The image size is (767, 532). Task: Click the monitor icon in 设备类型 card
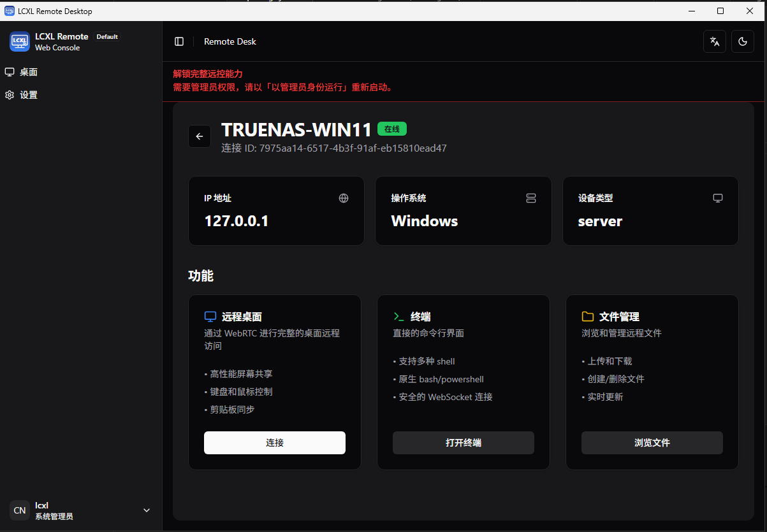pyautogui.click(x=718, y=198)
